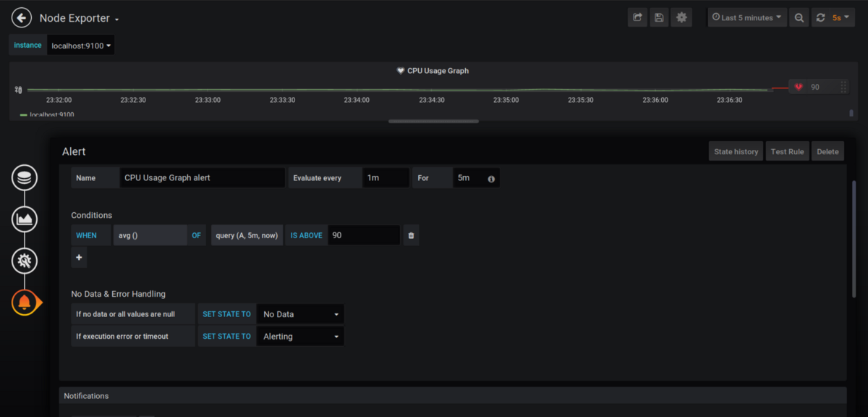Add a condition with plus button
The height and width of the screenshot is (417, 868).
point(79,257)
